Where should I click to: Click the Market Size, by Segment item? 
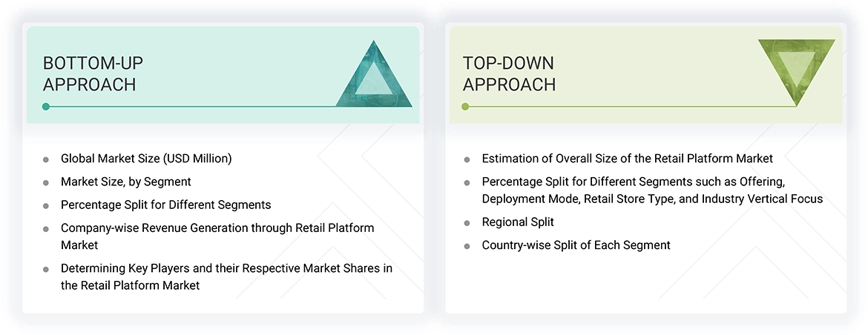click(x=126, y=182)
